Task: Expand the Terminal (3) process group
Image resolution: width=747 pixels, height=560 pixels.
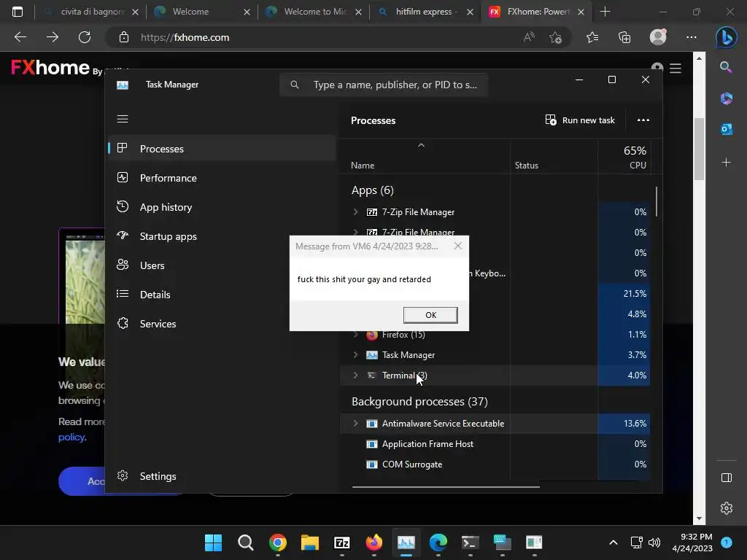Action: pos(355,376)
